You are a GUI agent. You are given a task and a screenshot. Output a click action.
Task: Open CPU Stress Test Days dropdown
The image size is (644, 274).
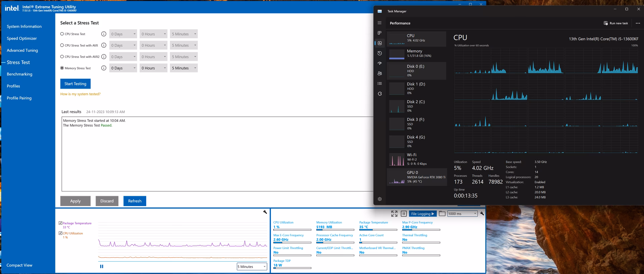pyautogui.click(x=123, y=34)
